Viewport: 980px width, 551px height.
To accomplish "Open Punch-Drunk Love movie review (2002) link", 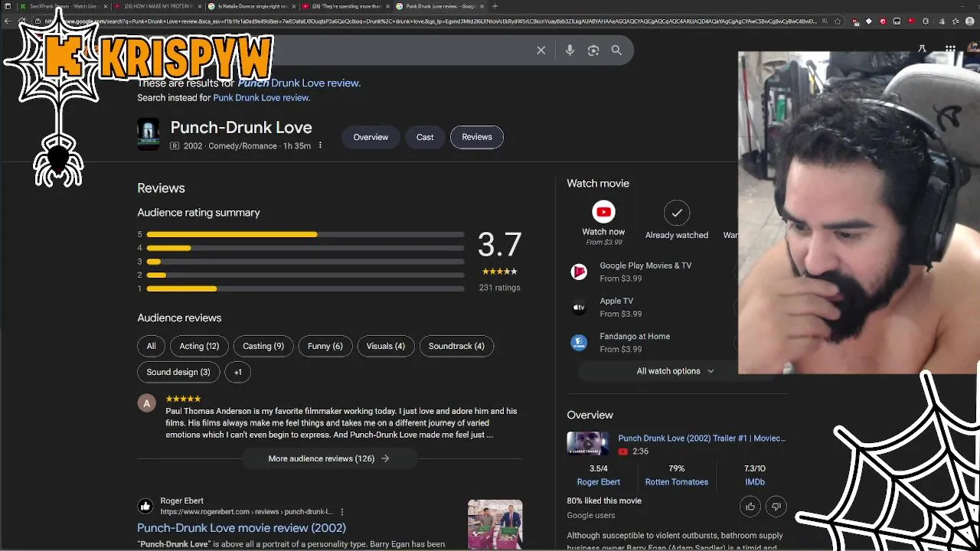I will (241, 527).
